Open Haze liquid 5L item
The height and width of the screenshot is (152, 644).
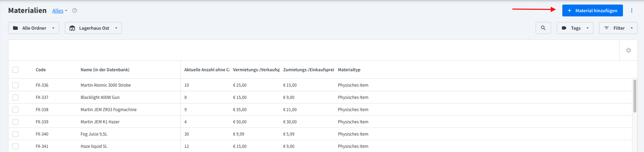pos(94,146)
